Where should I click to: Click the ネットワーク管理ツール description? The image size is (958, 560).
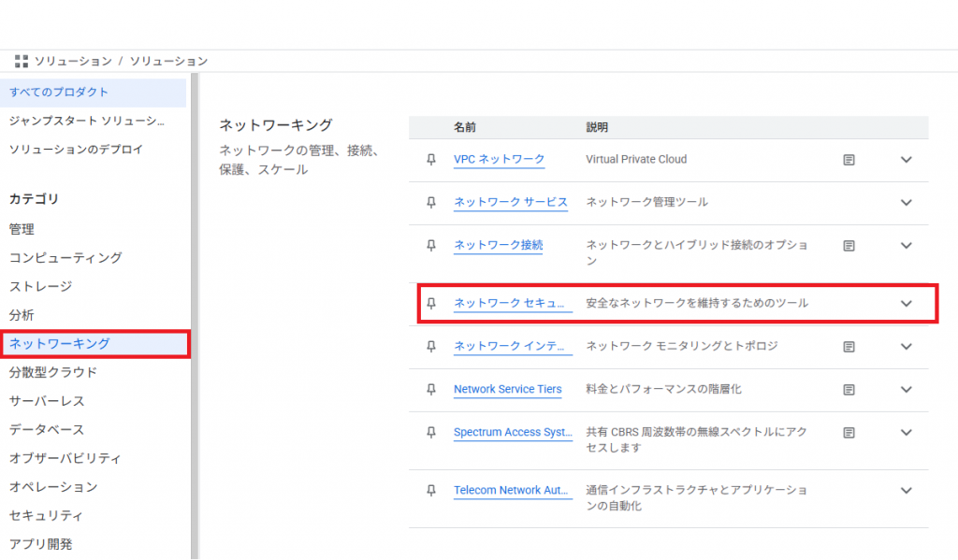[647, 202]
